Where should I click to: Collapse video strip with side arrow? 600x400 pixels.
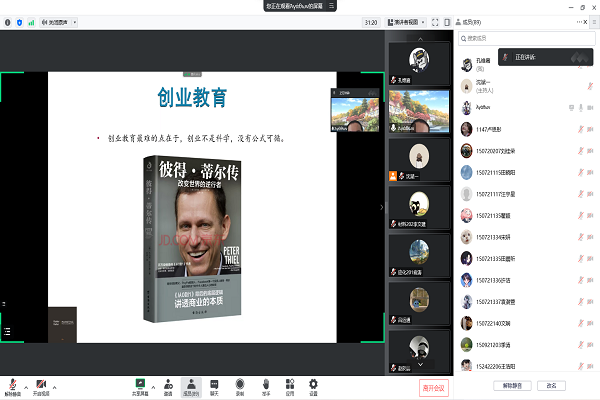tap(382, 207)
